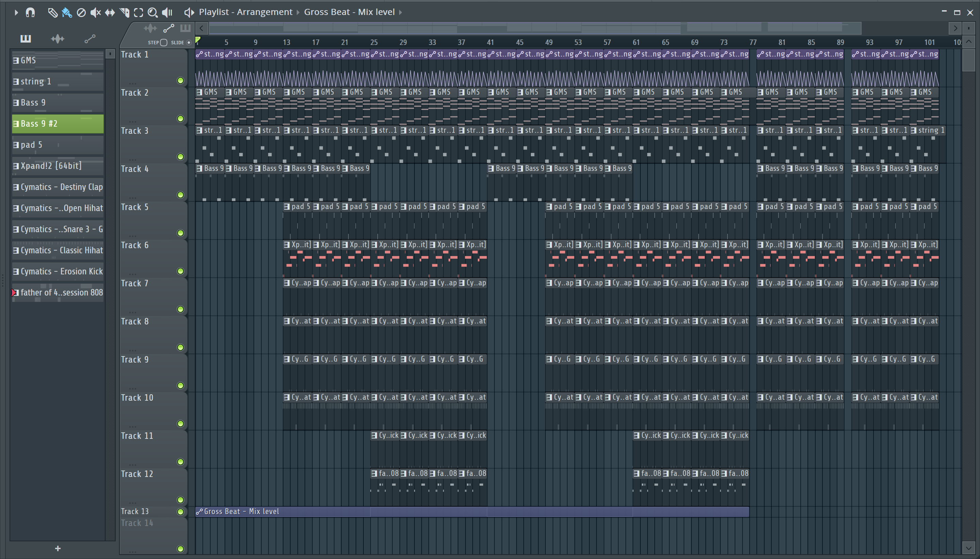This screenshot has width=980, height=559.
Task: Show automation clips in the picker panel
Action: [x=90, y=38]
